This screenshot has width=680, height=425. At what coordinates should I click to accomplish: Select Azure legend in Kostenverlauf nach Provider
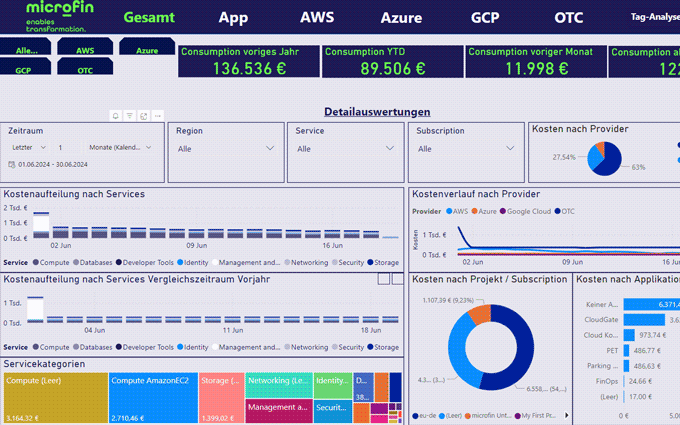tap(484, 211)
